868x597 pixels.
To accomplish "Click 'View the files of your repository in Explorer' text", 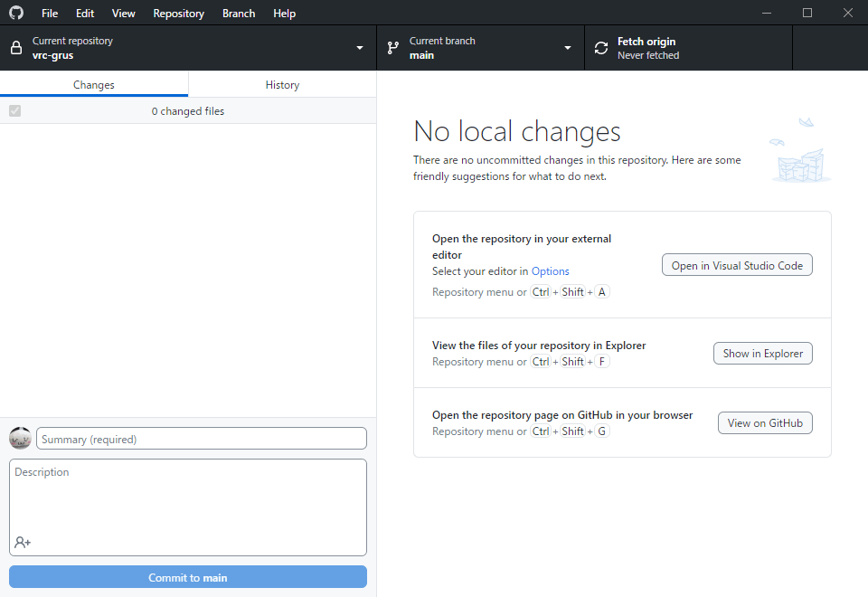I will pyautogui.click(x=539, y=346).
